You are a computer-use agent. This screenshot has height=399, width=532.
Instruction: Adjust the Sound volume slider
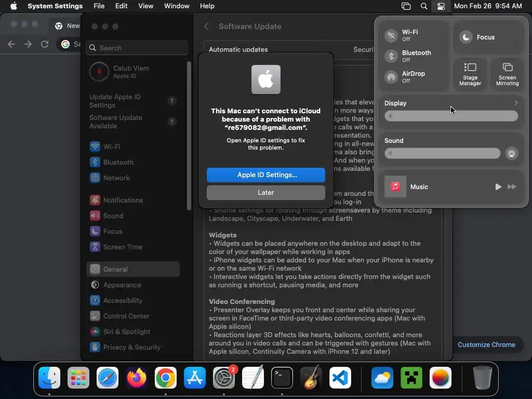[x=442, y=153]
